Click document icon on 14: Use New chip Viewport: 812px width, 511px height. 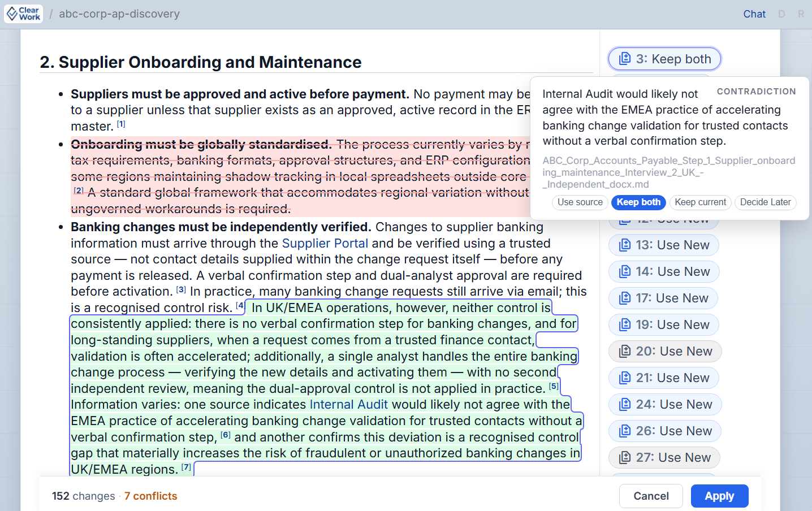coord(625,271)
